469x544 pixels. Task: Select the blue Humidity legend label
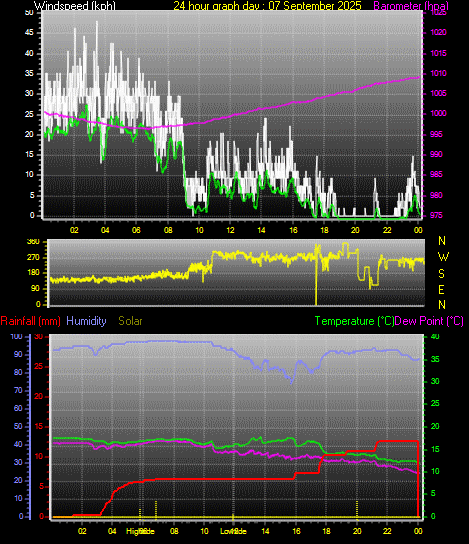[86, 321]
